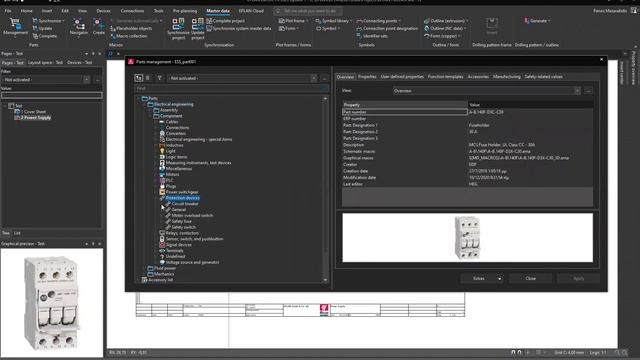Click the parts Complete command
Viewport: 640px width, 360px height.
(x=44, y=36)
